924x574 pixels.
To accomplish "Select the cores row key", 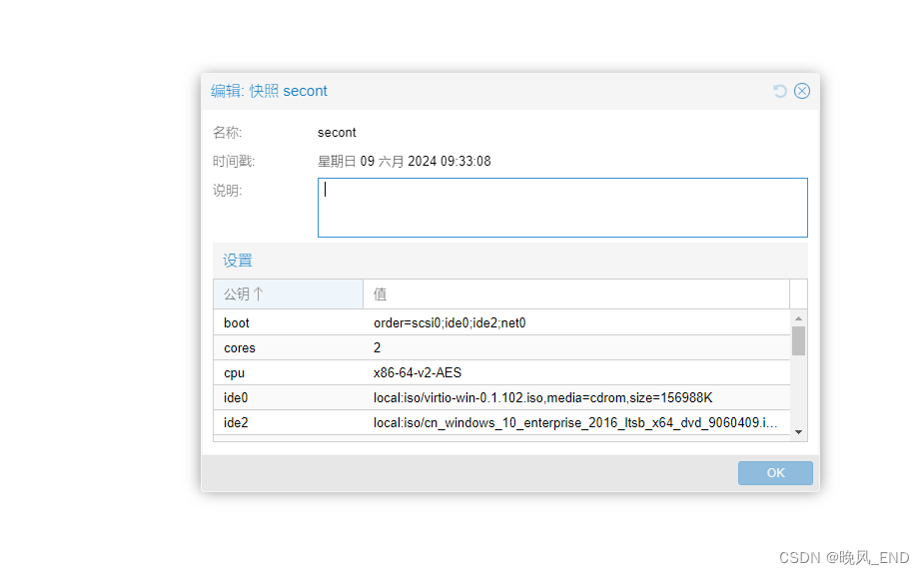I will pyautogui.click(x=240, y=348).
